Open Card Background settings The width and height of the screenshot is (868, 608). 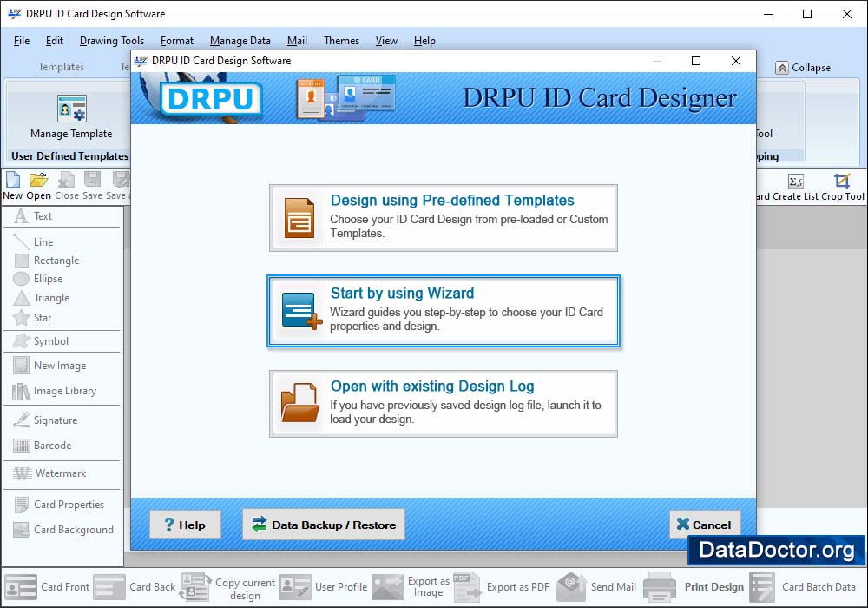pos(63,530)
